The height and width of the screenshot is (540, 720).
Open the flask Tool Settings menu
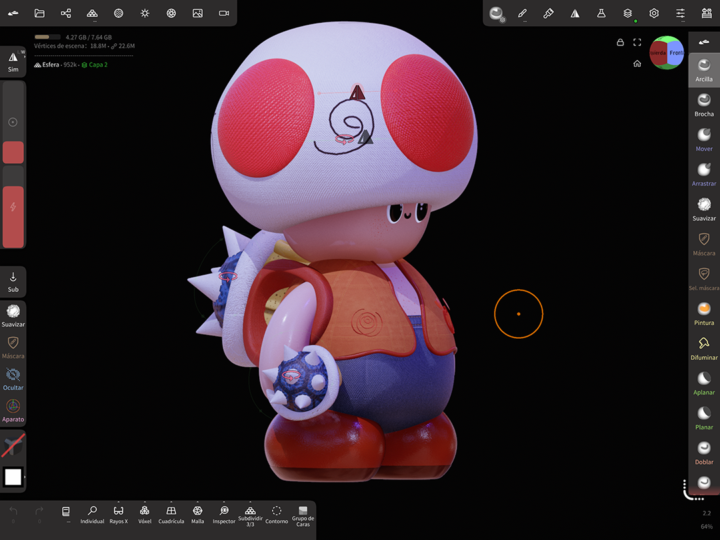[601, 13]
